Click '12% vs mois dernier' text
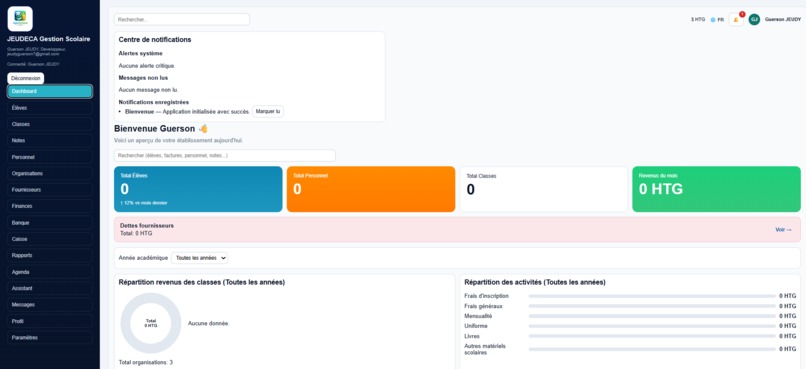The height and width of the screenshot is (369, 806). pos(145,203)
